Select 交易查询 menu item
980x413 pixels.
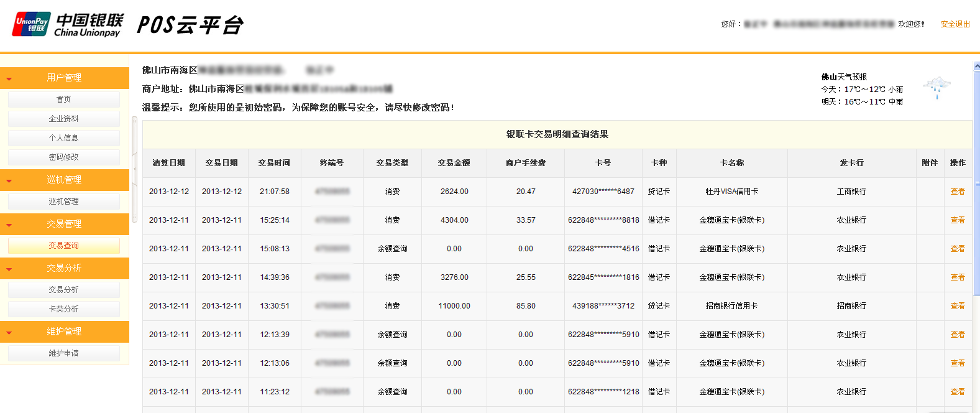tap(64, 246)
